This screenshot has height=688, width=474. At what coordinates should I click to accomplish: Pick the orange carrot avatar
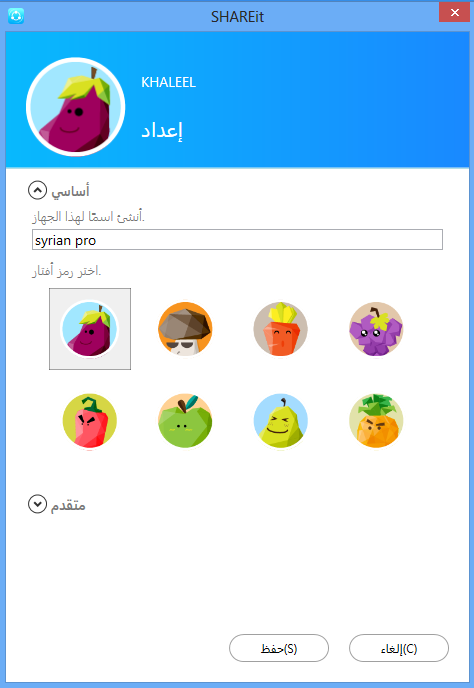[x=280, y=328]
